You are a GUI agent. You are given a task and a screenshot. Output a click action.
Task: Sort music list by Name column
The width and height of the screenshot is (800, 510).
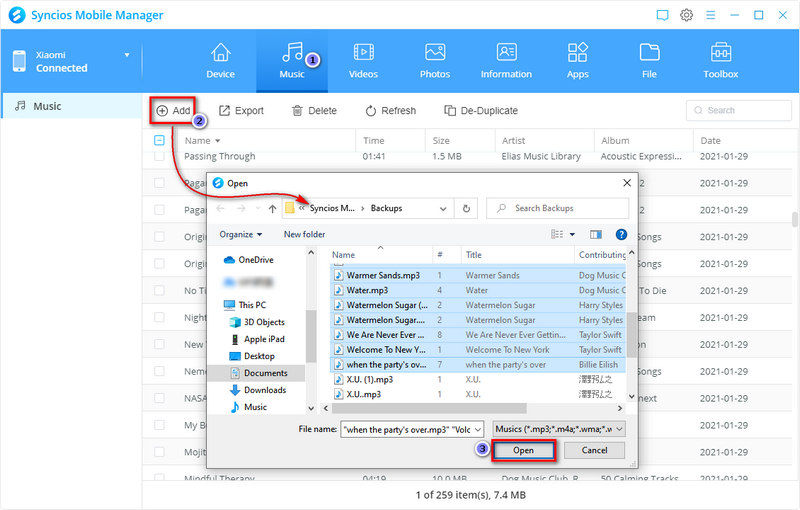pos(202,140)
